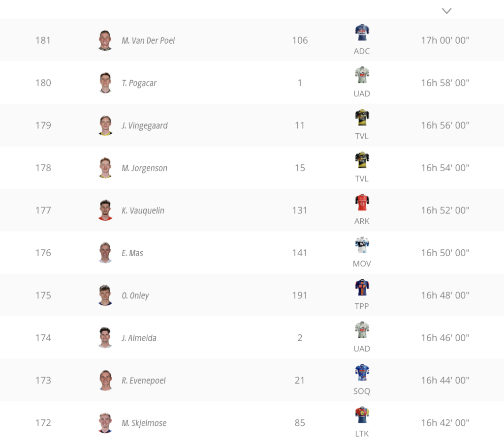Click E. Mas's portrait photo
504x443 pixels.
point(105,253)
